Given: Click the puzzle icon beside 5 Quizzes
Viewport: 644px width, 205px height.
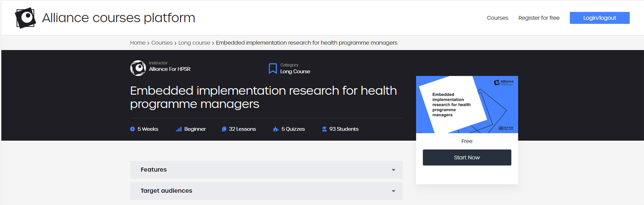Looking at the screenshot, I should pyautogui.click(x=276, y=129).
